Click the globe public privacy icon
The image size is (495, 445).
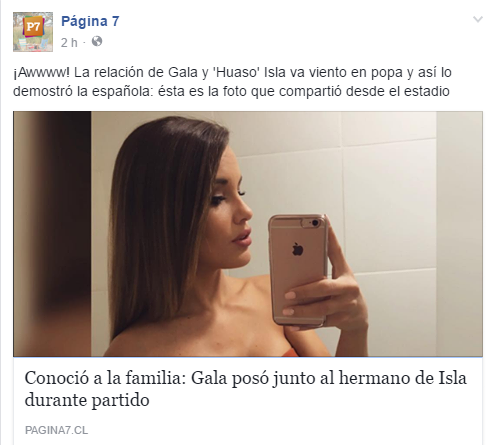(x=97, y=42)
